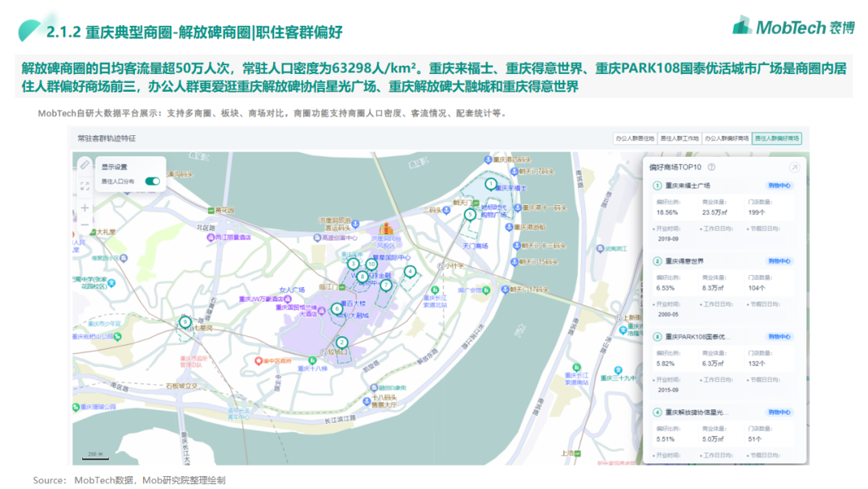Viewport: 868px width, 489px height.
Task: Click 18.56% 偏好比例 value
Action: pos(667,212)
